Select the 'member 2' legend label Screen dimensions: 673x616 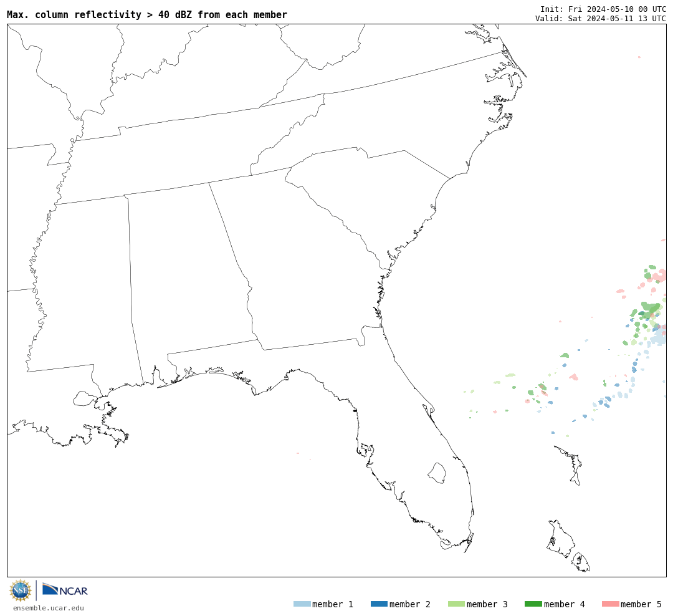[410, 604]
